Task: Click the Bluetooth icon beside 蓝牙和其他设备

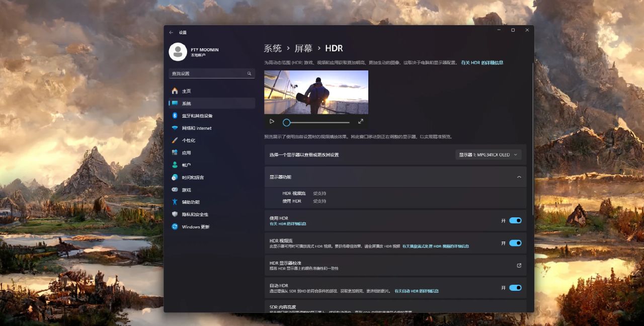Action: pyautogui.click(x=175, y=116)
